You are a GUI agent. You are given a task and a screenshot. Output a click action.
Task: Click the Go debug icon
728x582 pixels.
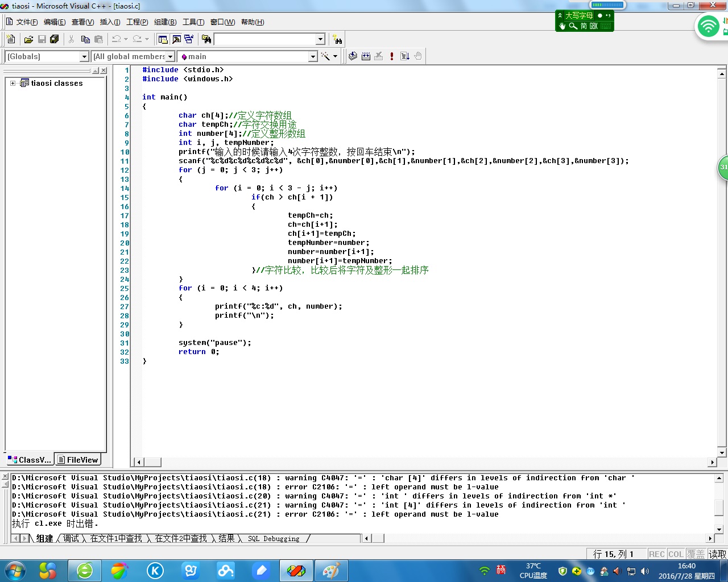pyautogui.click(x=405, y=56)
